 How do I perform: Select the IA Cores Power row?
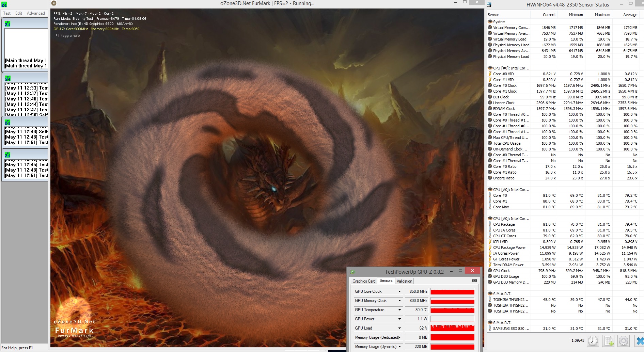point(563,253)
